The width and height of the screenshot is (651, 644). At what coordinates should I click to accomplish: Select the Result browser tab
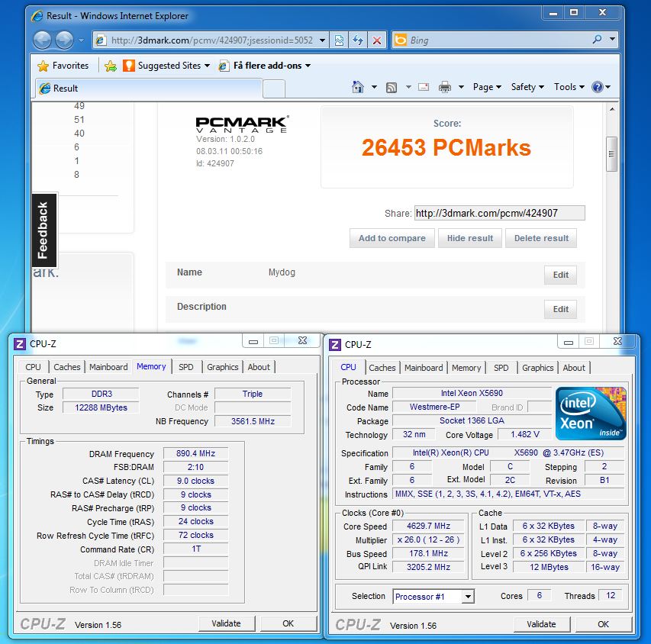[148, 89]
